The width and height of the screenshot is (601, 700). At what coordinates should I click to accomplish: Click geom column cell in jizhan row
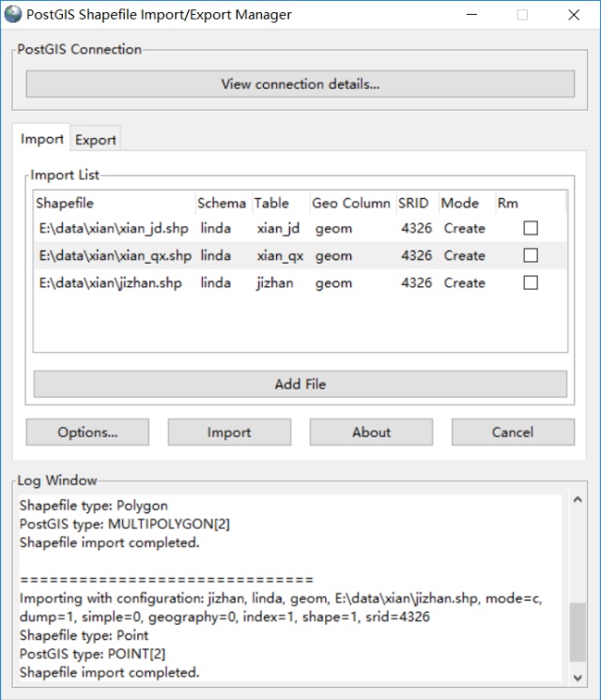[x=333, y=283]
